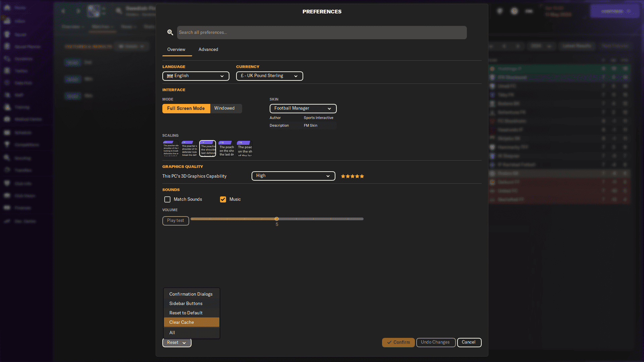Open the Currency dropdown showing UK Pound Sterling

tap(270, 76)
